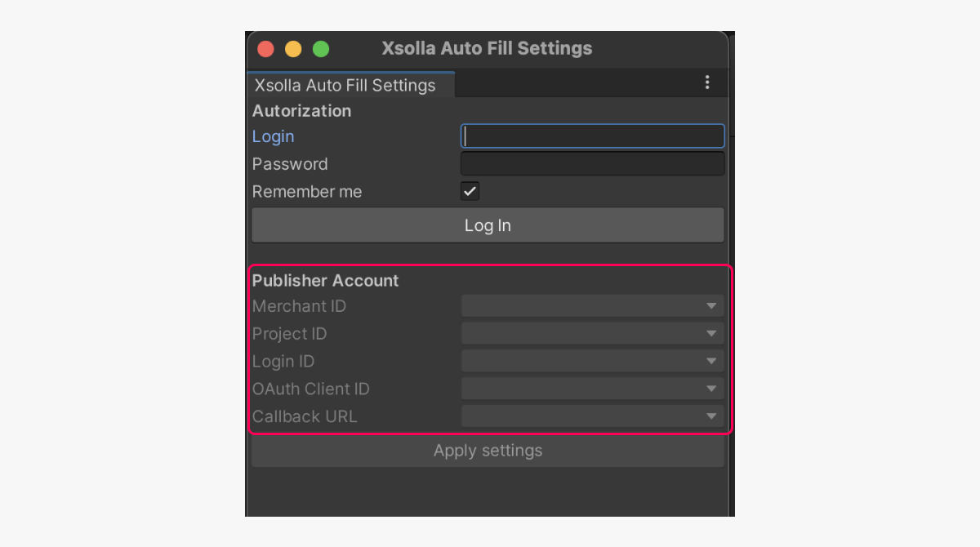
Task: Click the Remember me label
Action: 307,192
